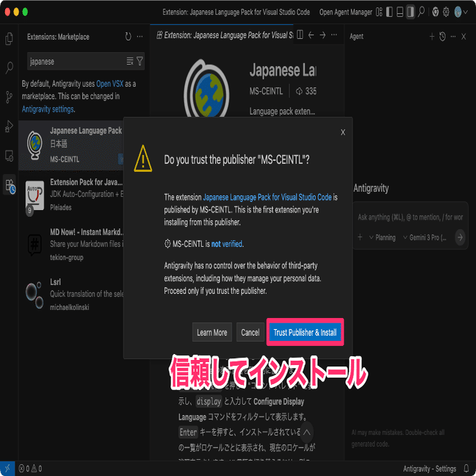
Task: Toggle the Agent secondary side bar
Action: click(411, 12)
